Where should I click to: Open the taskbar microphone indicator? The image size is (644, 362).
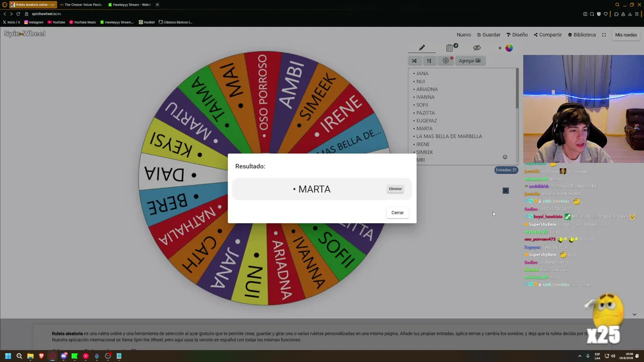587,356
